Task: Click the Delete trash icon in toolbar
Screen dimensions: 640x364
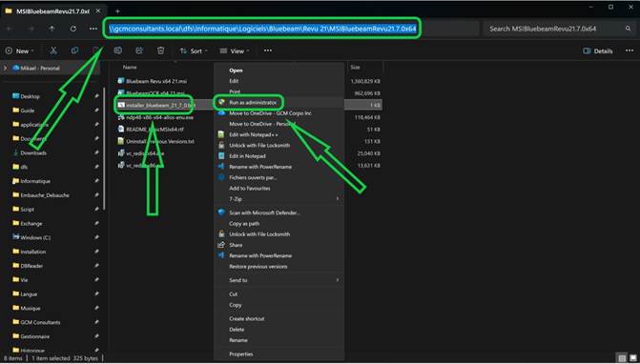Action: [161, 51]
